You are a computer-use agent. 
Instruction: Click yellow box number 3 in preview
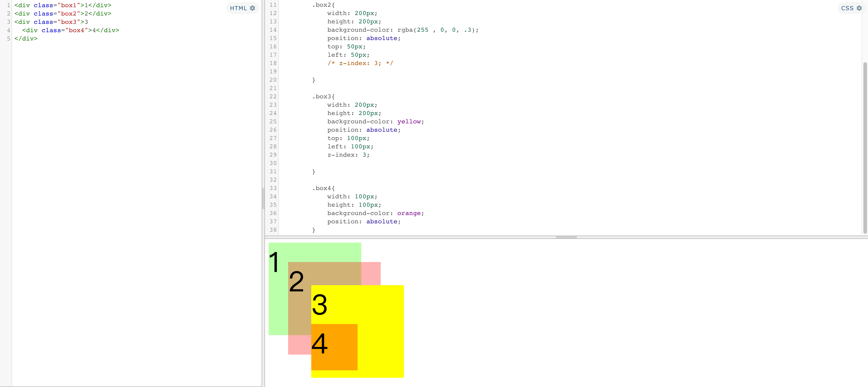tap(319, 304)
